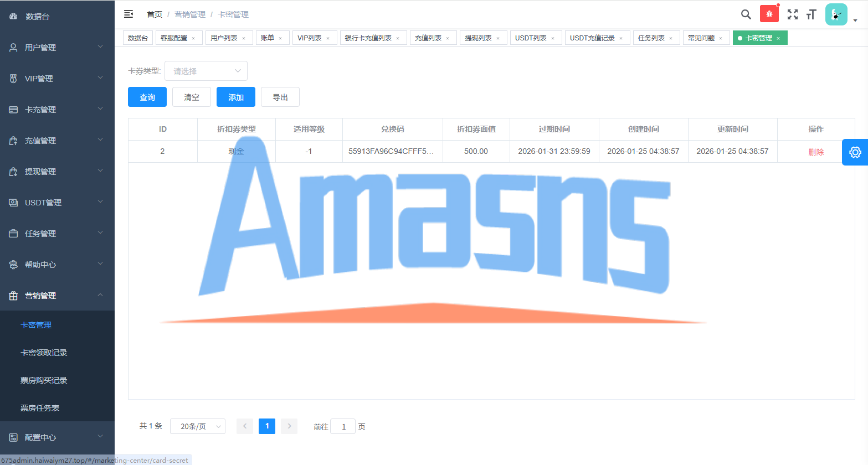The height and width of the screenshot is (465, 868).
Task: Click the 查询 search button
Action: click(147, 97)
